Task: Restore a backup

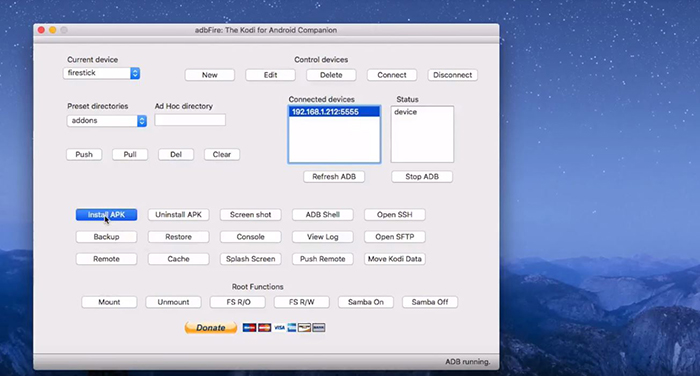Action: point(179,237)
